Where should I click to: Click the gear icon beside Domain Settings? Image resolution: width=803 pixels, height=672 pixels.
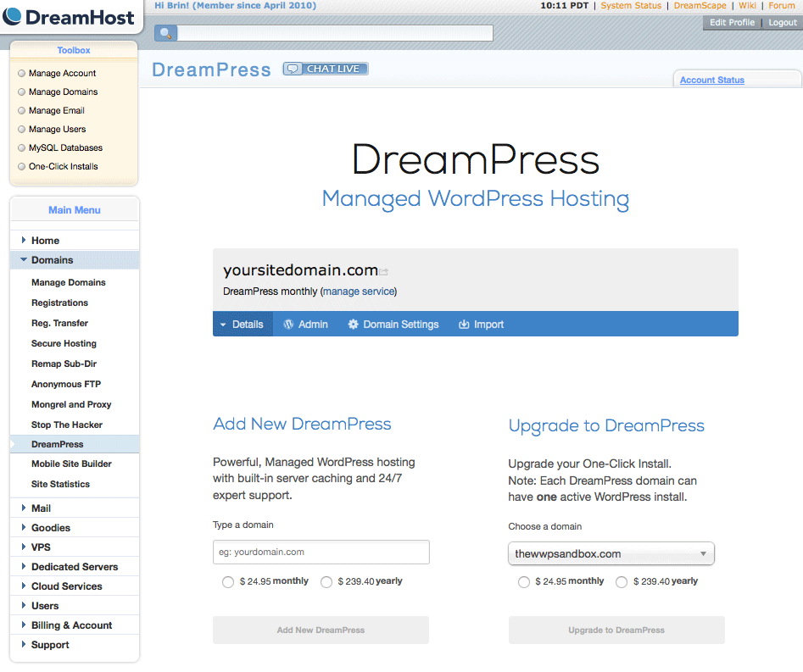(x=353, y=325)
